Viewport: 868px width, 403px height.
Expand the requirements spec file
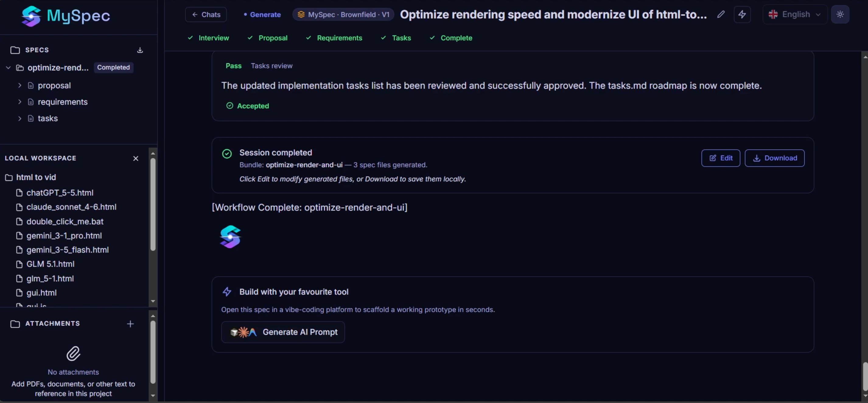pyautogui.click(x=19, y=102)
